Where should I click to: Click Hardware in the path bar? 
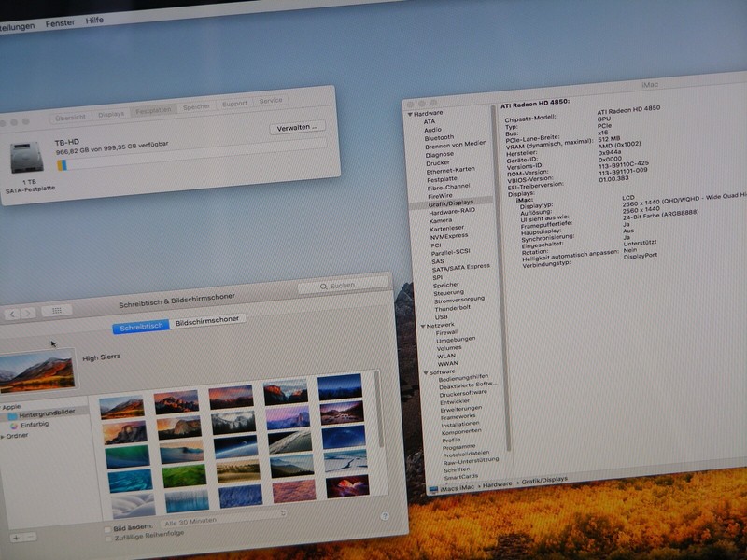tap(498, 484)
